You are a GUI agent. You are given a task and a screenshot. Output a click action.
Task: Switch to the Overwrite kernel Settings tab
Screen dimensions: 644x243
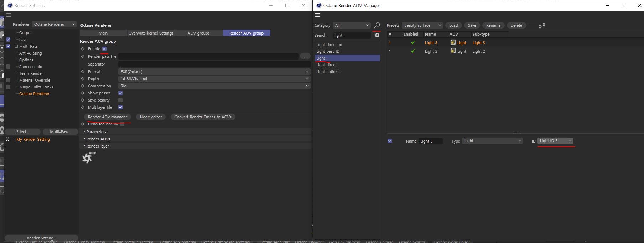[151, 33]
